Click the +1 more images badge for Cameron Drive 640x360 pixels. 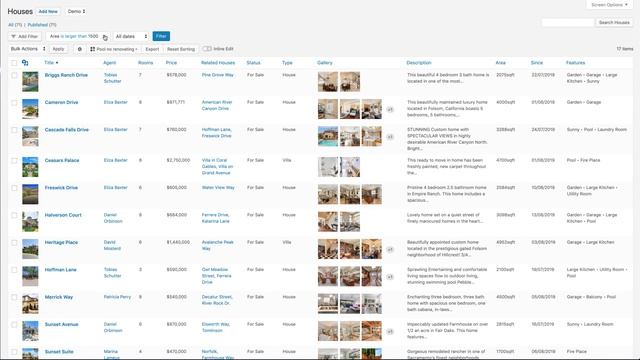390,109
